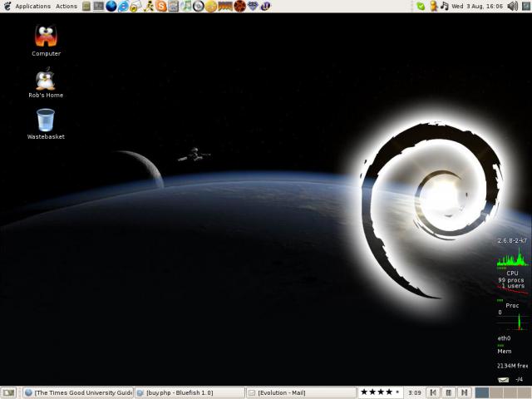Skip to the previous track
The width and height of the screenshot is (532, 399).
coord(433,393)
